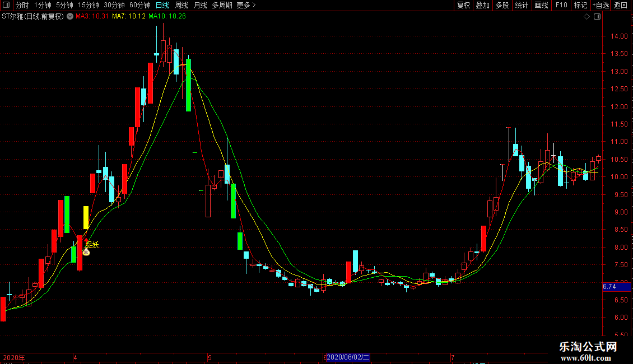The height and width of the screenshot is (364, 633).
Task: Select the 1分钟 period
Action: 43,5
